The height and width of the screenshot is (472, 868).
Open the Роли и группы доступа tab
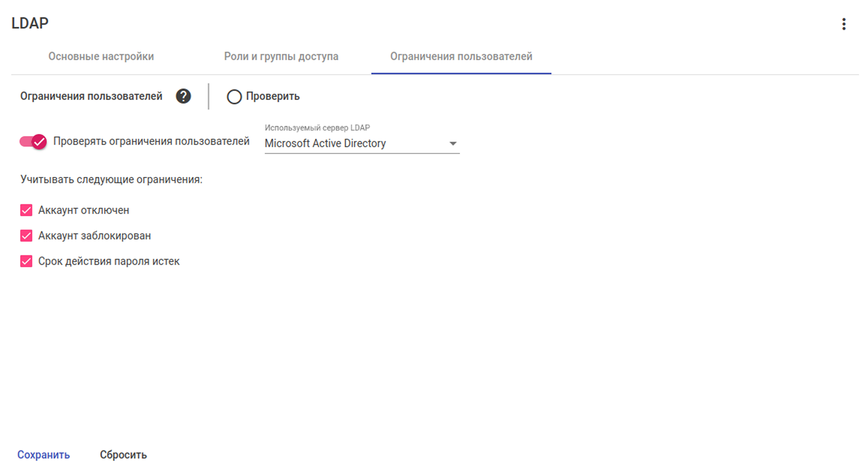coord(281,56)
